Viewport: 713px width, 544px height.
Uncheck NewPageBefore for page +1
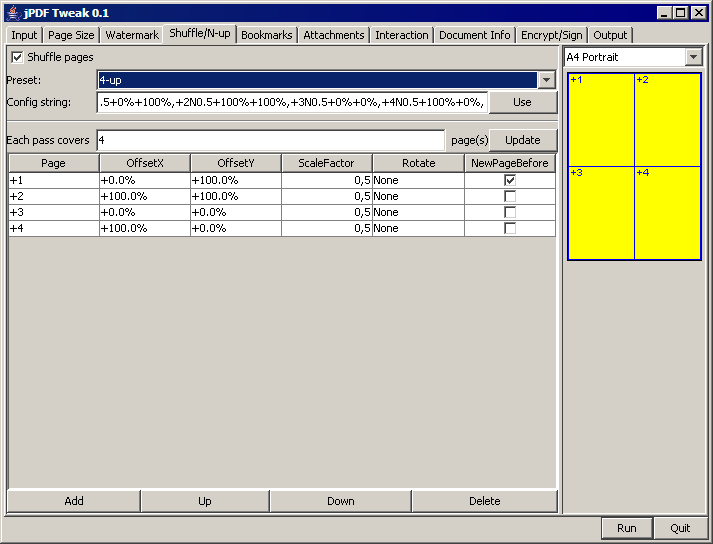pos(510,180)
